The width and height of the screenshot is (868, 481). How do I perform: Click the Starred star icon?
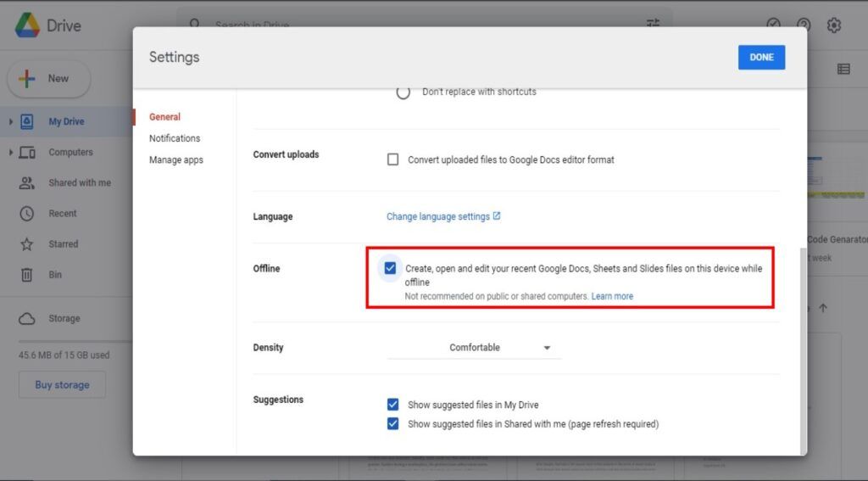pyautogui.click(x=26, y=244)
